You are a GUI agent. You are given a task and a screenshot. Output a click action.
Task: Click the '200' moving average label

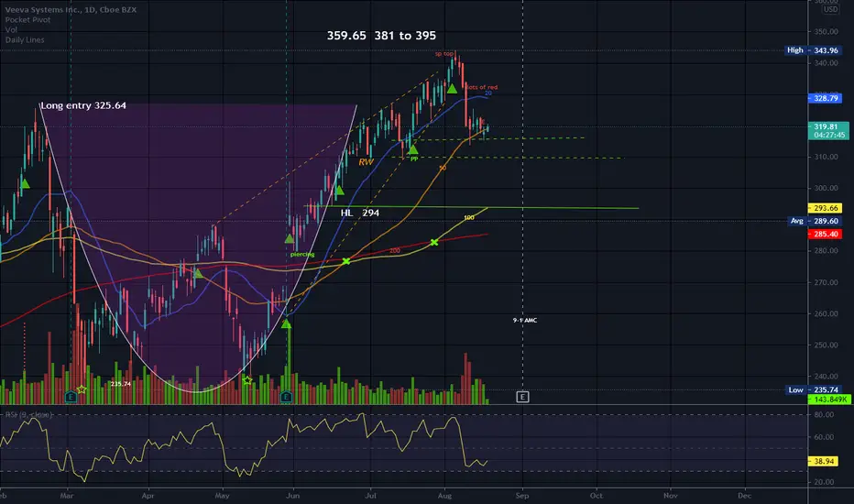pos(395,251)
